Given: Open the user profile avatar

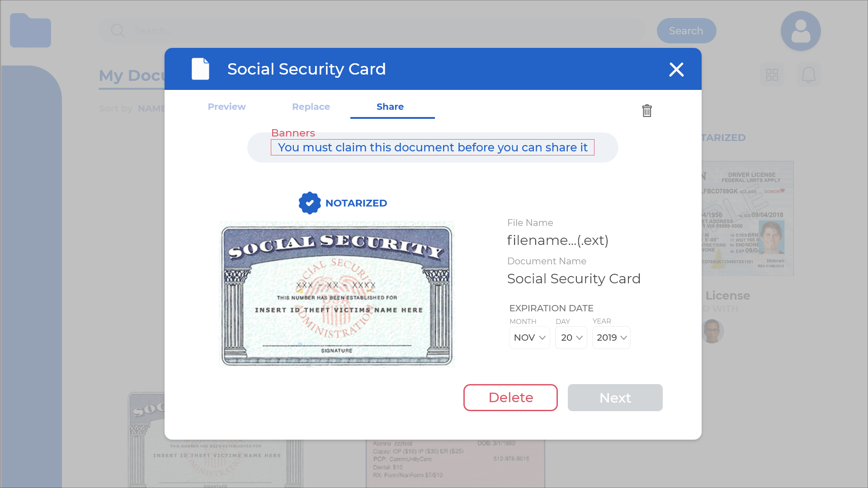Looking at the screenshot, I should 801,31.
